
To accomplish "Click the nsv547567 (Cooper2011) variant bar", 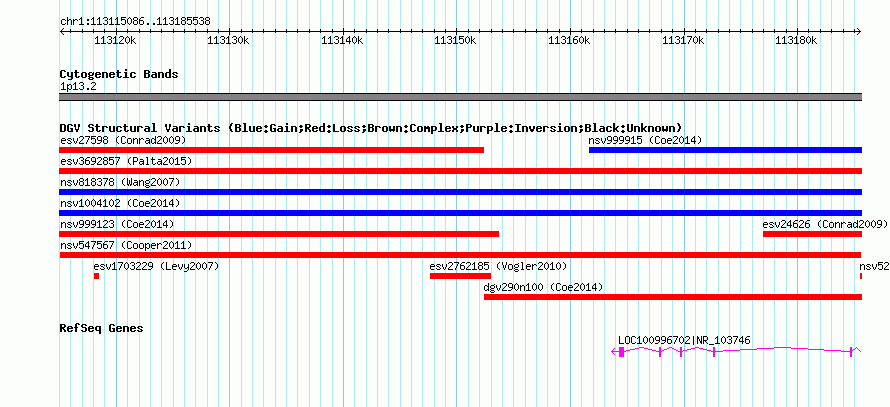I will [x=460, y=255].
